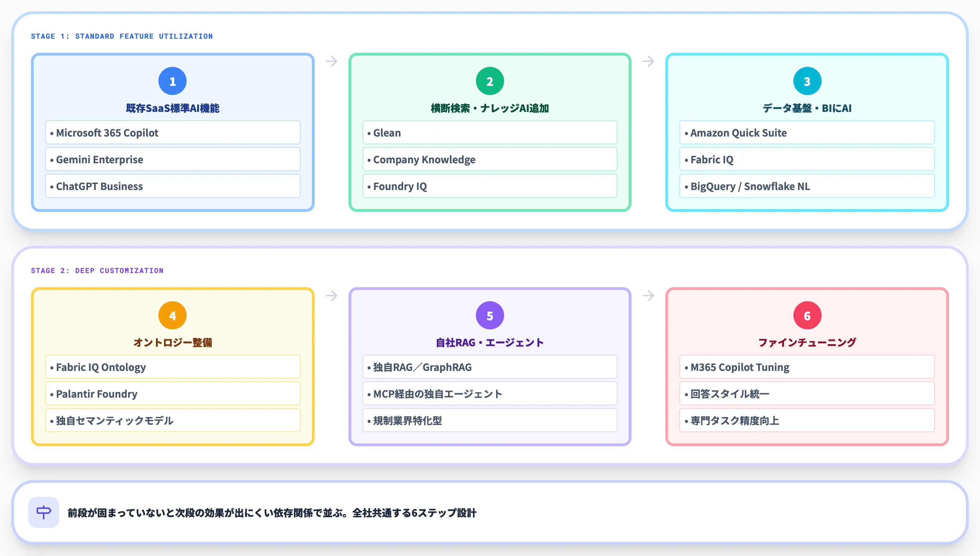Select the Fabric IQ Ontology item
The height and width of the screenshot is (556, 980).
[172, 367]
